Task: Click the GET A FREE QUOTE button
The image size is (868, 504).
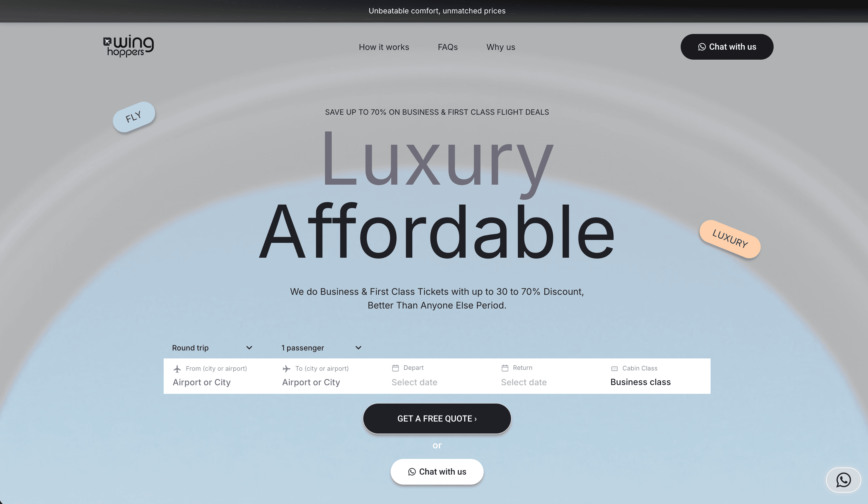Action: point(437,418)
